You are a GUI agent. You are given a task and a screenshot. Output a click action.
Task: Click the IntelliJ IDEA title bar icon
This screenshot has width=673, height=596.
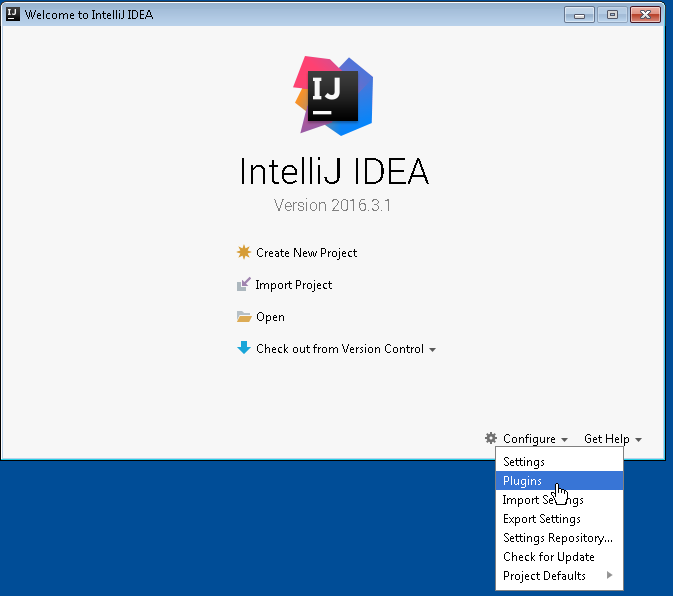click(13, 14)
